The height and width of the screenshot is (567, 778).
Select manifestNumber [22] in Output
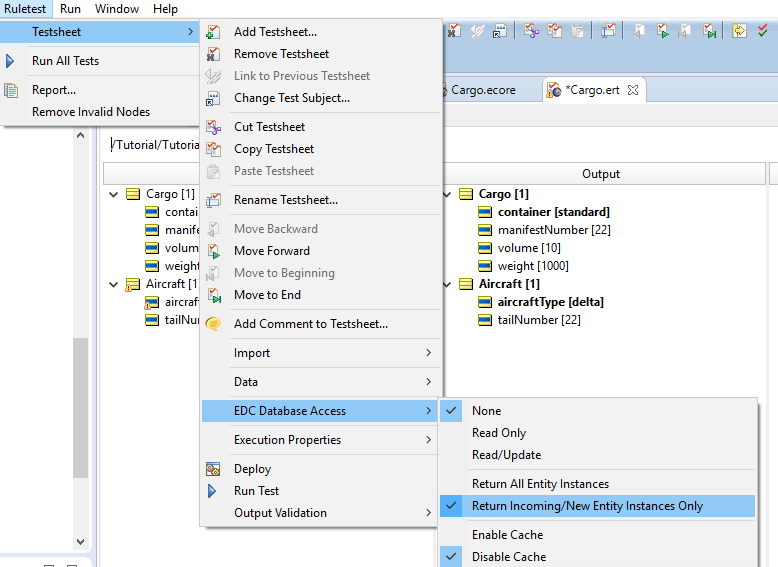click(x=554, y=230)
